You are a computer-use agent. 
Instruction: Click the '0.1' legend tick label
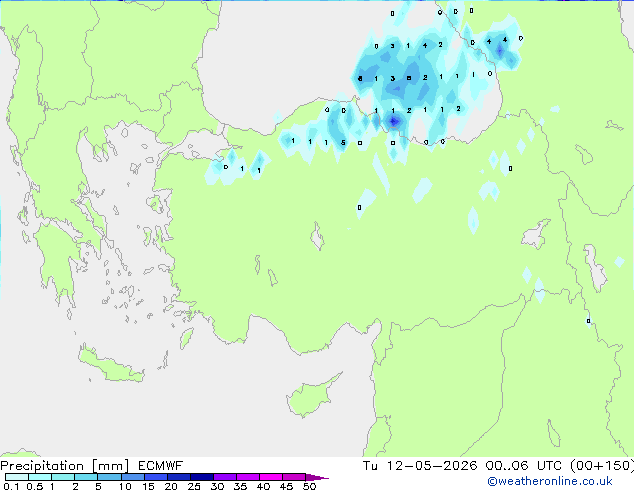tap(11, 486)
